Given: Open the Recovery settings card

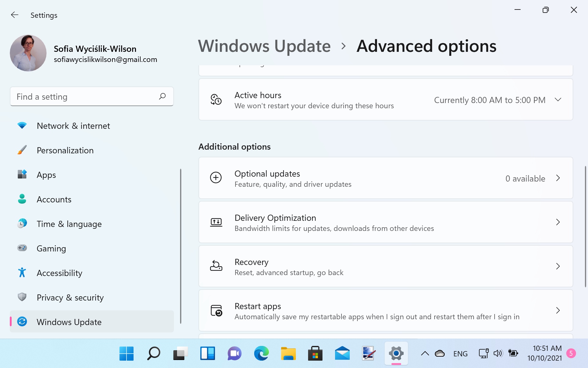Looking at the screenshot, I should pyautogui.click(x=386, y=266).
